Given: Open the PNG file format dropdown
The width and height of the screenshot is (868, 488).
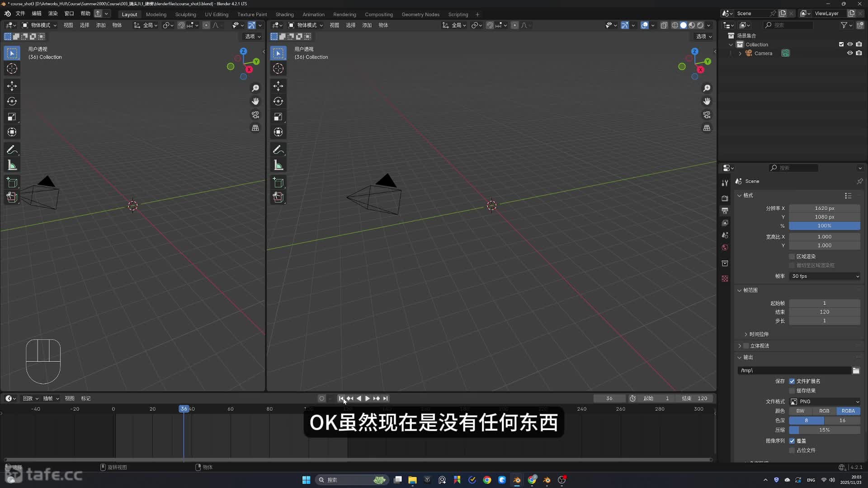Looking at the screenshot, I should [x=825, y=402].
